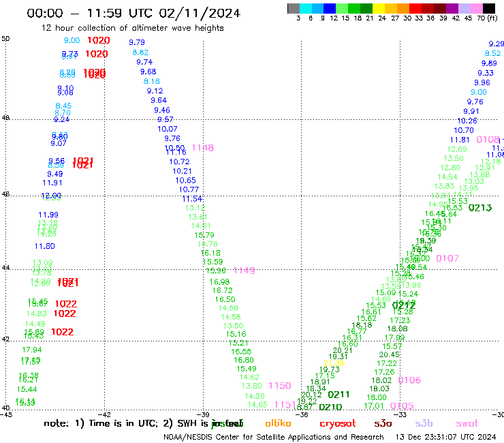The height and width of the screenshot is (443, 504).
Task: Click the blue value 11.99
Action: coord(48,215)
